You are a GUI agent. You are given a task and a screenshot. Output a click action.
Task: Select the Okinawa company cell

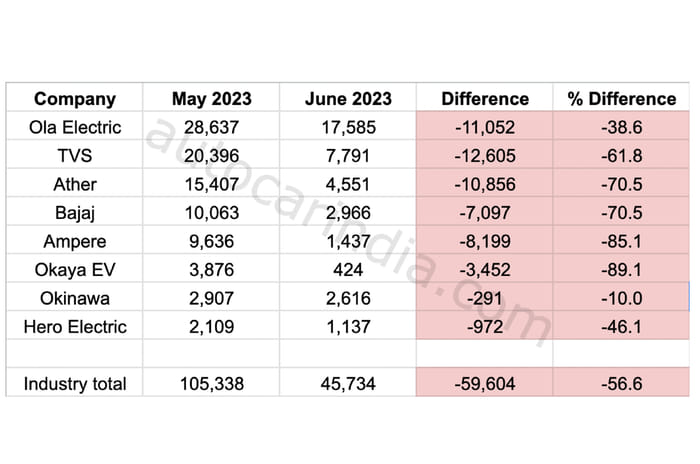click(x=74, y=297)
